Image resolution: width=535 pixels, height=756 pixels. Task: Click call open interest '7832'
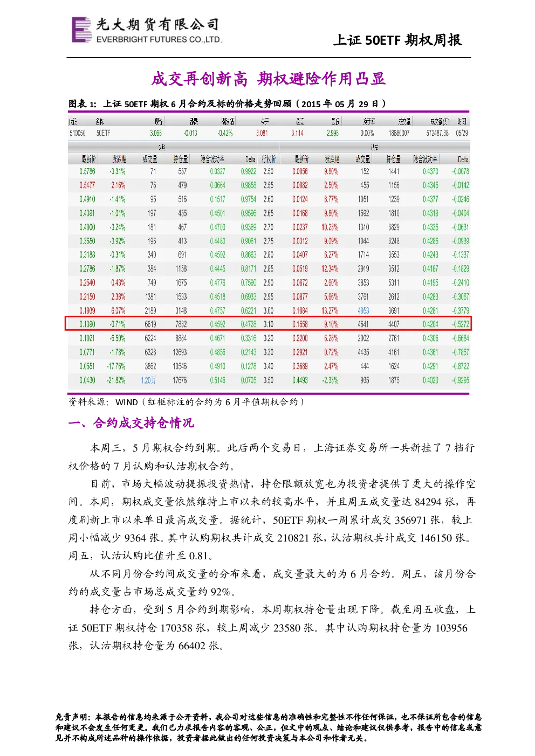(x=181, y=324)
